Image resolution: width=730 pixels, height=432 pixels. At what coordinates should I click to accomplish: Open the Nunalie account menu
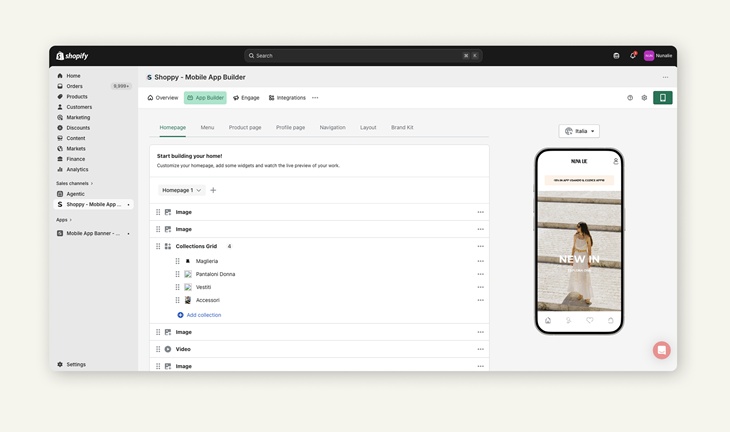pyautogui.click(x=658, y=55)
